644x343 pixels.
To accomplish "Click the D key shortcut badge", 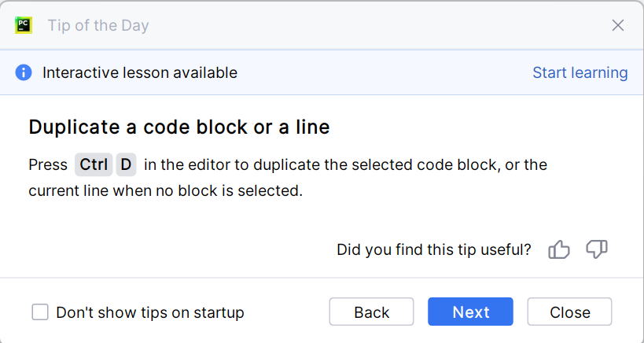I will tap(127, 165).
